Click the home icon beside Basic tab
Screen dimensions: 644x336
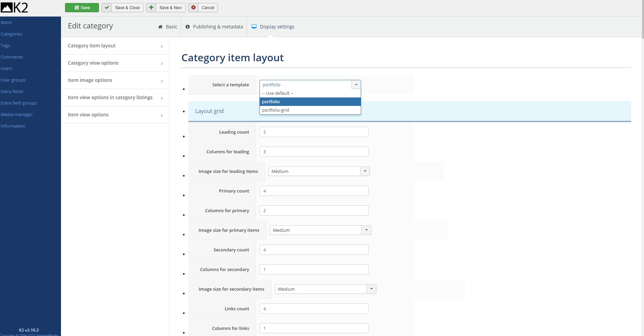(160, 27)
